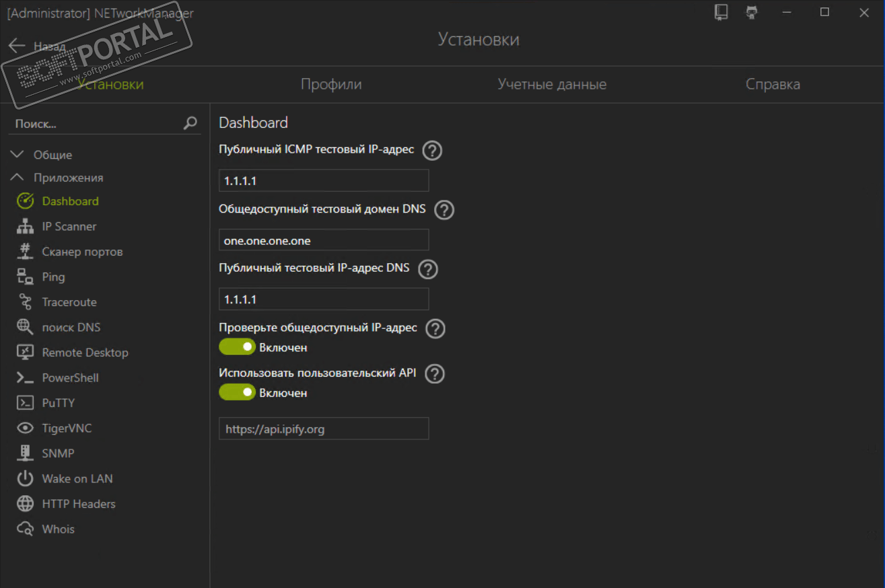Open PowerShell settings label
Image resolution: width=885 pixels, height=588 pixels.
tap(70, 377)
